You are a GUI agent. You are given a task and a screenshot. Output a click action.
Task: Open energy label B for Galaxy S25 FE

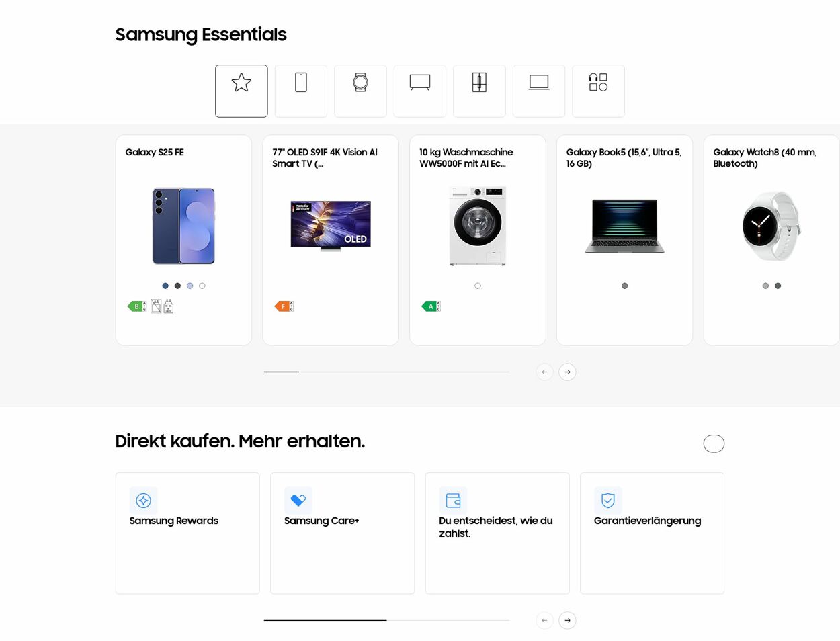pyautogui.click(x=137, y=306)
